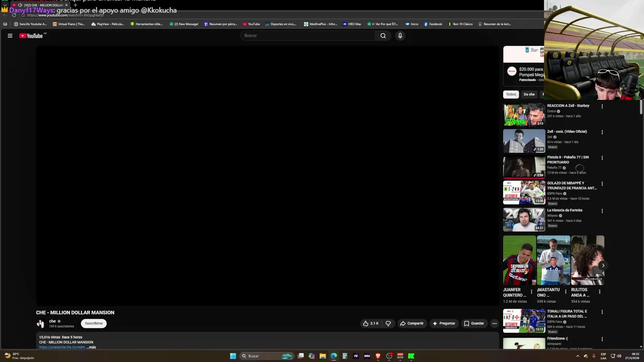Open Zell - cooL (Video Oficial) video title
The image size is (644, 362).
point(567,132)
